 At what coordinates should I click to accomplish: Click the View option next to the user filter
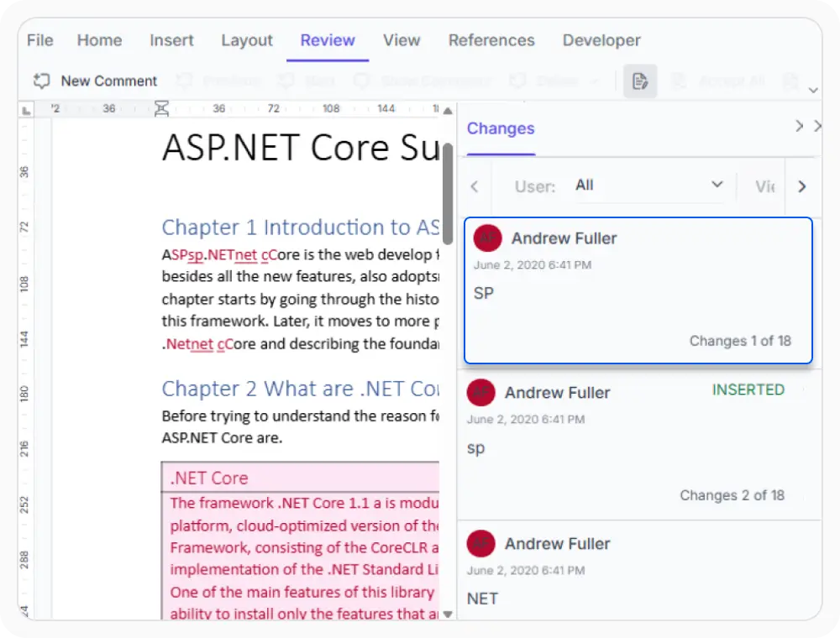coord(765,186)
